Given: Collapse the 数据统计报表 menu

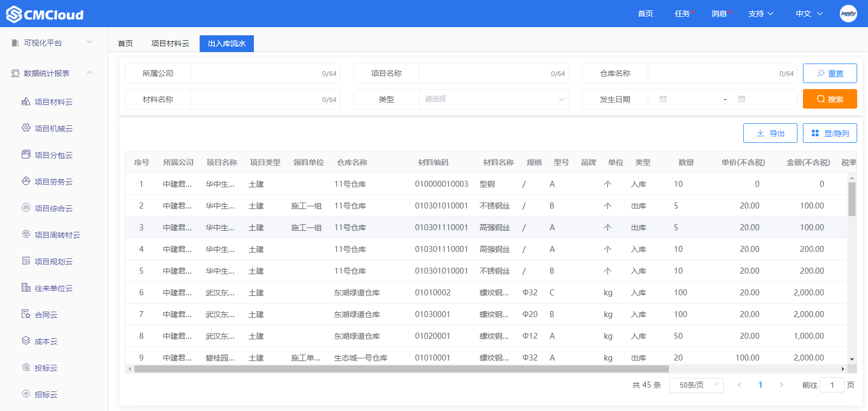Looking at the screenshot, I should tap(54, 73).
